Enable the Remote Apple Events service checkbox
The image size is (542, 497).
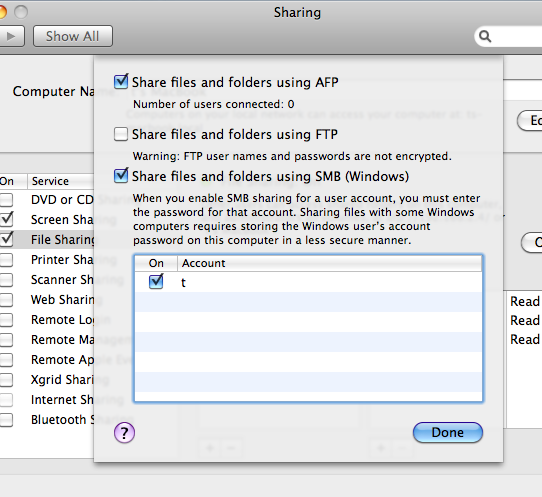pos(7,360)
